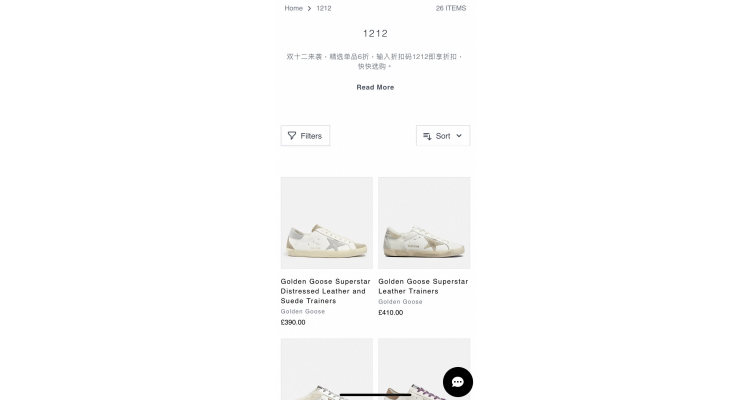Click the sort lines icon
This screenshot has height=400, width=750.
pos(427,136)
